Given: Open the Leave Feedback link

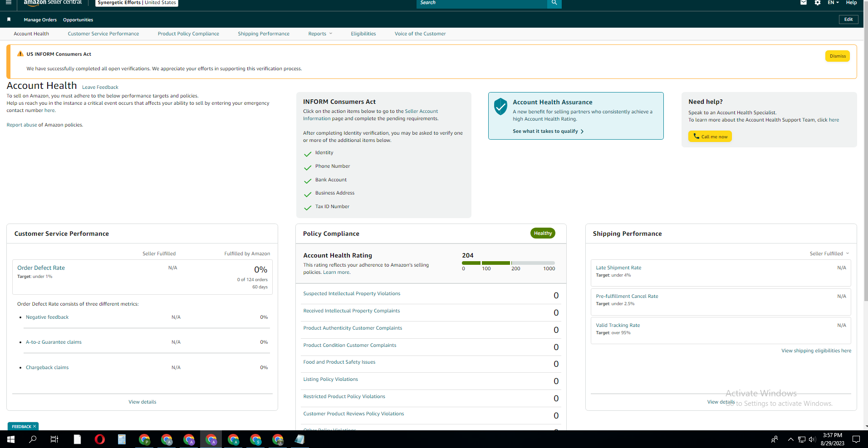Looking at the screenshot, I should coord(100,87).
